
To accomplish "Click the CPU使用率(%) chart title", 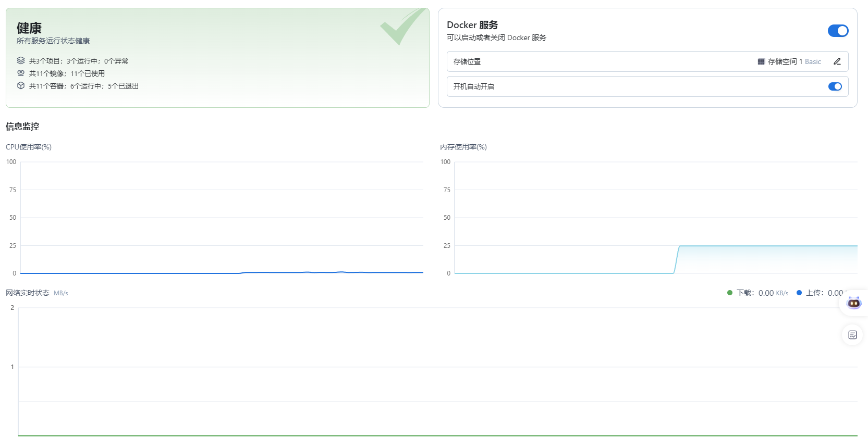I will coord(29,147).
